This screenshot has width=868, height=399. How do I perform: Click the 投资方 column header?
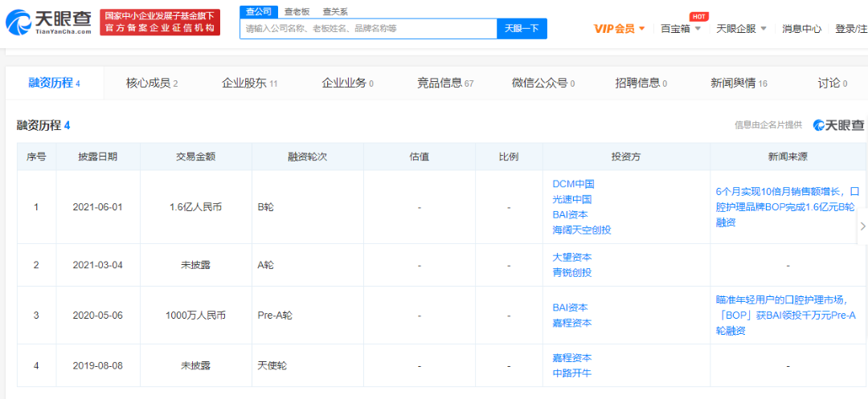(x=626, y=157)
